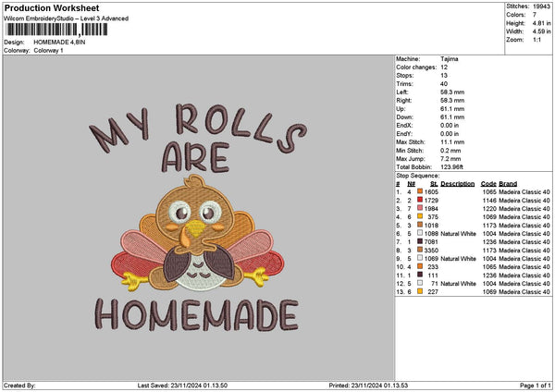Pick the white swatch in stop 9
Screen dimensions: 555x392
(420, 258)
